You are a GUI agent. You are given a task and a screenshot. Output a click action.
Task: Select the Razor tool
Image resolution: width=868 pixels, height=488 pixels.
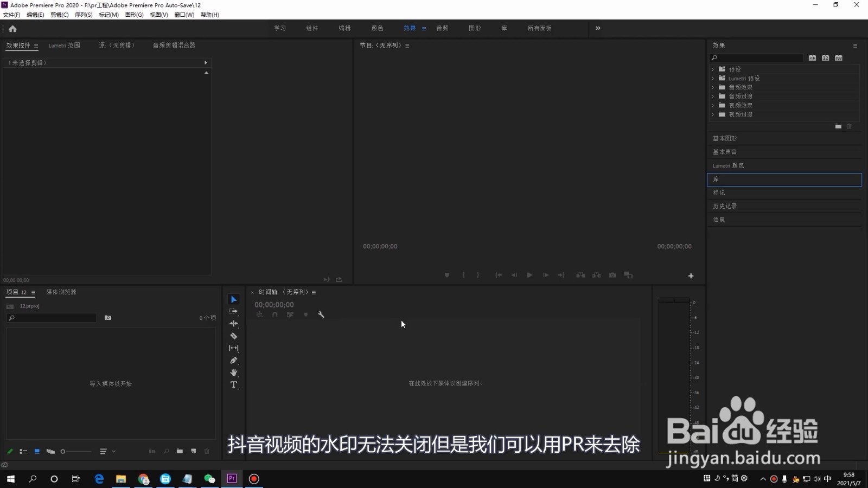pos(234,336)
